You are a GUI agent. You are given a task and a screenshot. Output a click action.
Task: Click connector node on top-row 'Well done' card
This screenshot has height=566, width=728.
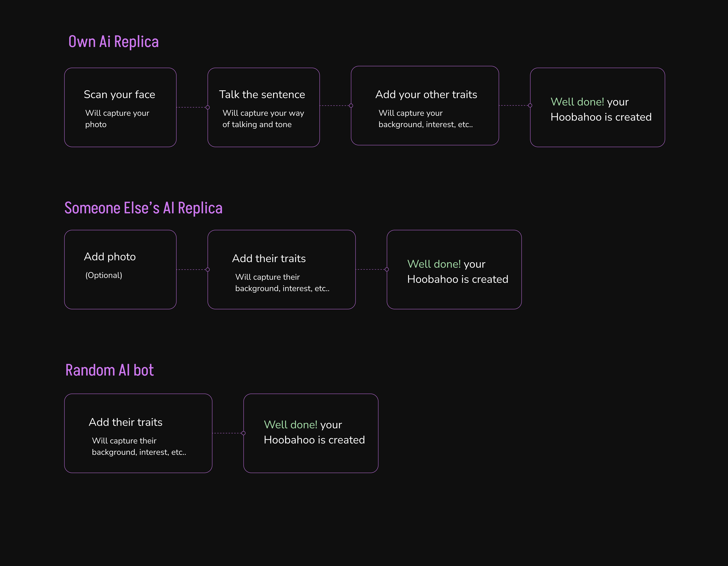coord(530,105)
